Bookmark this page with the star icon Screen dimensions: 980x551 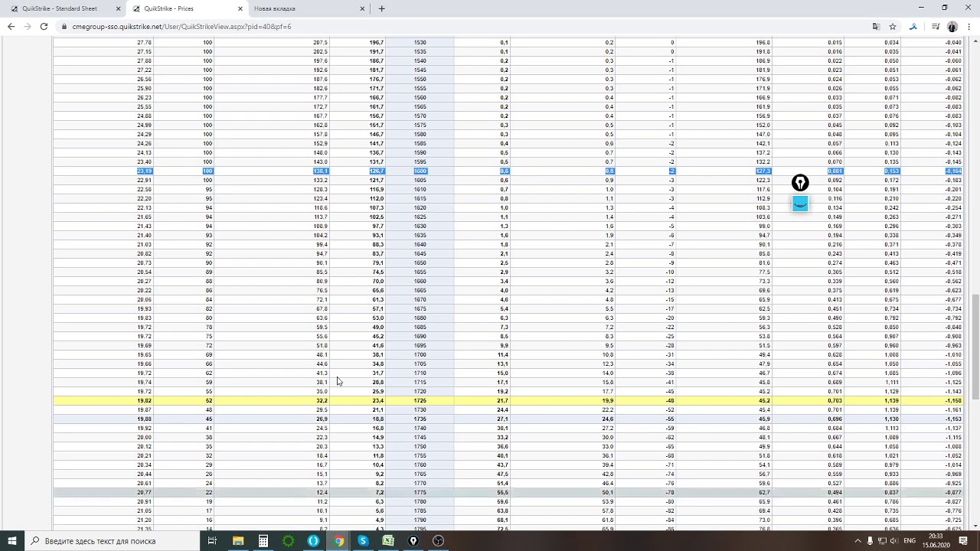pyautogui.click(x=893, y=26)
